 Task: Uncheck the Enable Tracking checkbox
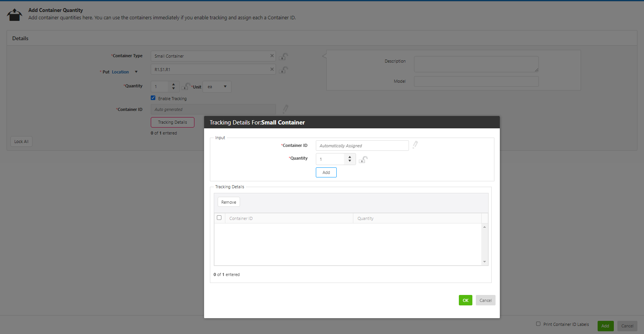(x=153, y=98)
